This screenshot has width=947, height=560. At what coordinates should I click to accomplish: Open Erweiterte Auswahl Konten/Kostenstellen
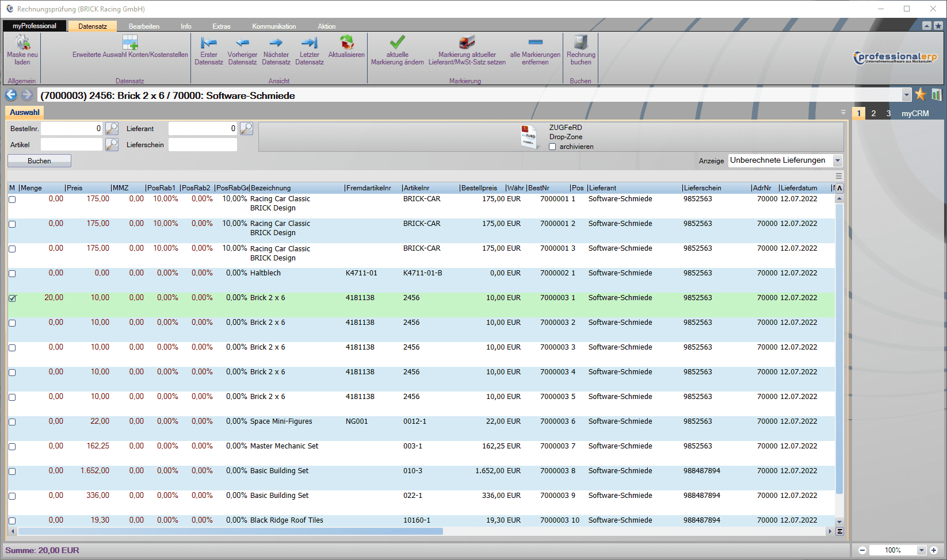click(x=130, y=47)
